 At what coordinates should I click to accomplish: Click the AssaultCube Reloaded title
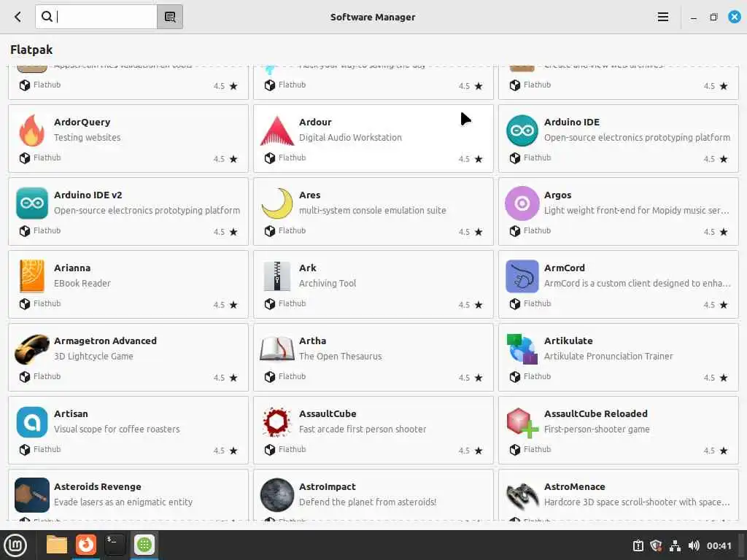click(x=595, y=413)
